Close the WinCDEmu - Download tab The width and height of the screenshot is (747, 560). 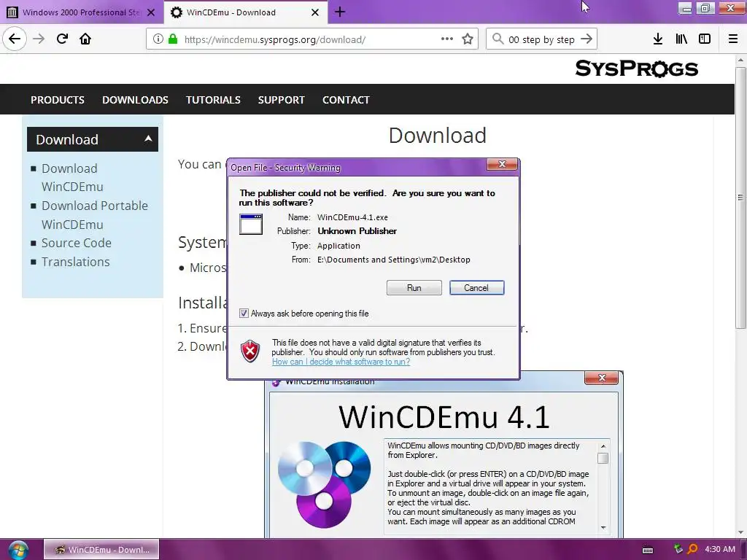(315, 12)
